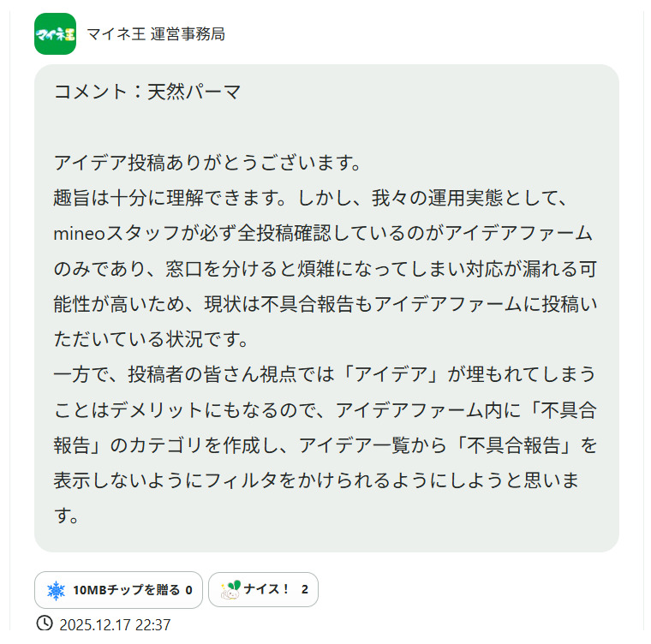
Task: Click the line starting with のみであり、窓口
Action: tap(324, 269)
